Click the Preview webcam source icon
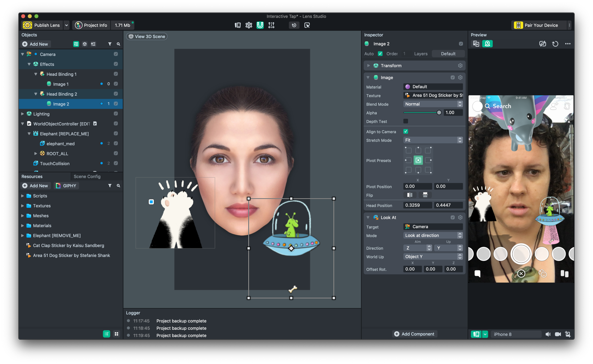This screenshot has width=593, height=364. pyautogui.click(x=487, y=44)
